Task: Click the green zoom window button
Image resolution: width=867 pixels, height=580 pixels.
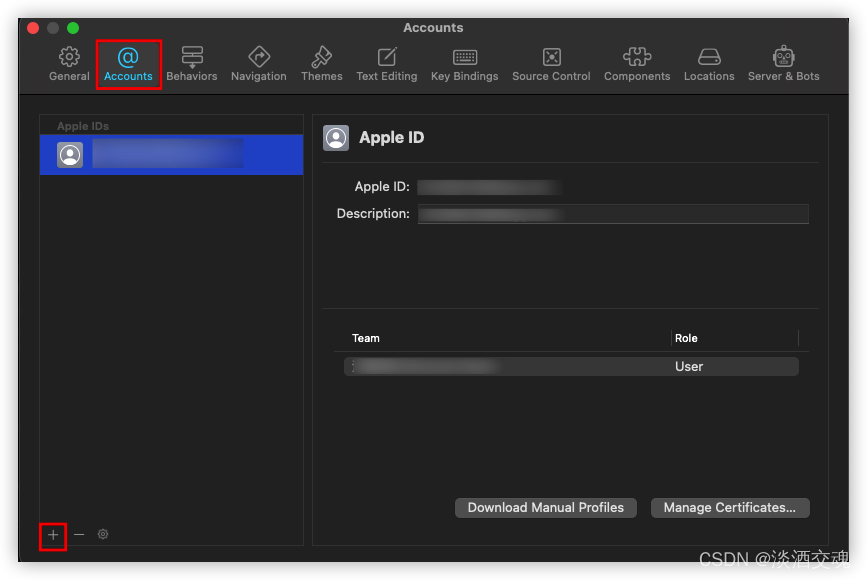Action: pyautogui.click(x=73, y=28)
